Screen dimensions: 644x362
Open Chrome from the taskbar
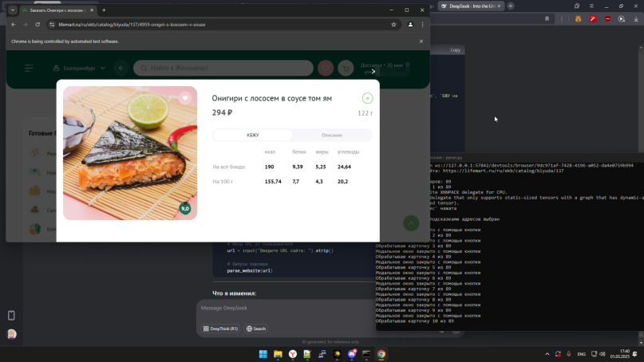click(x=381, y=354)
